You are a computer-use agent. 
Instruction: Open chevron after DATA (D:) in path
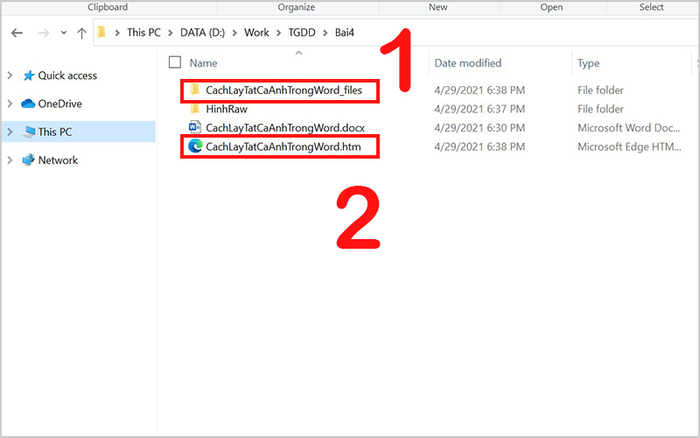click(234, 33)
